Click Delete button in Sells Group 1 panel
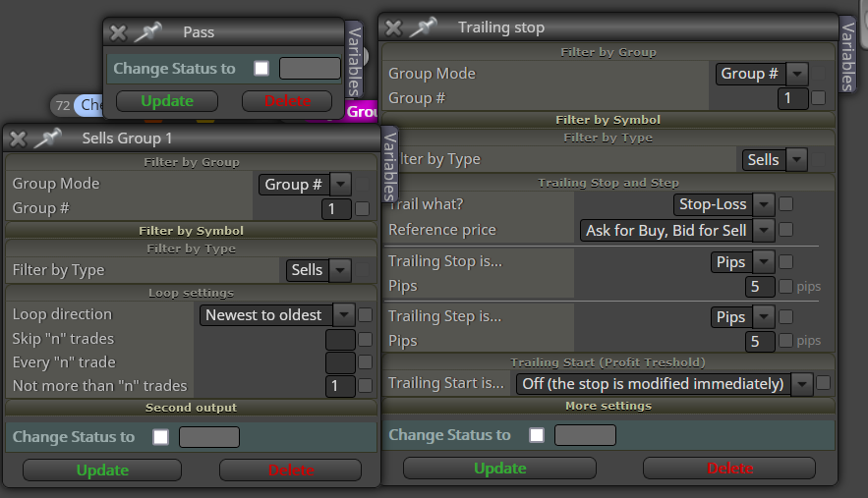This screenshot has width=868, height=498. 291,470
